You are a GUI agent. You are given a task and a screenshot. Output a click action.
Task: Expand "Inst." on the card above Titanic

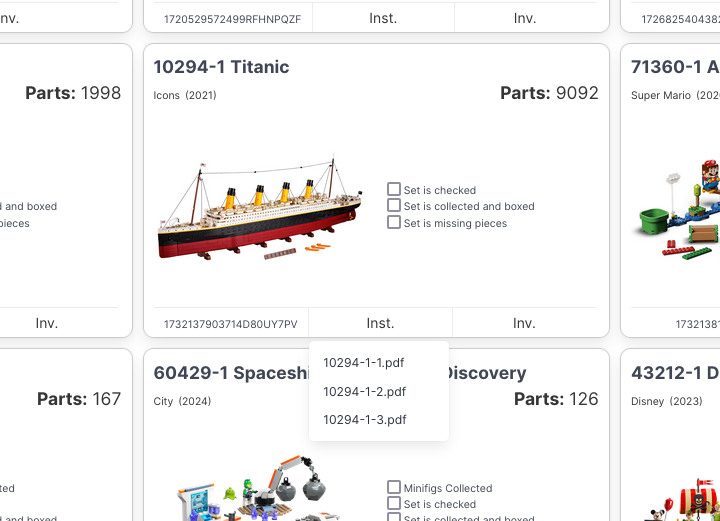click(x=383, y=18)
